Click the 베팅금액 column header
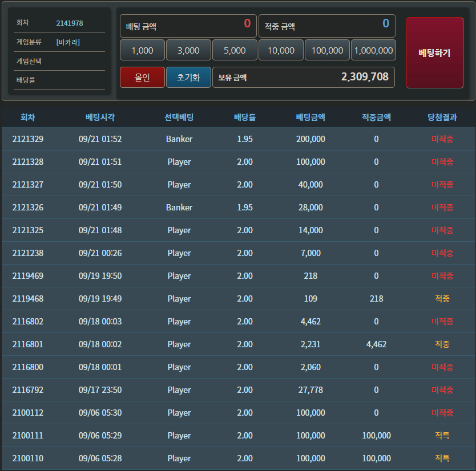 tap(310, 117)
